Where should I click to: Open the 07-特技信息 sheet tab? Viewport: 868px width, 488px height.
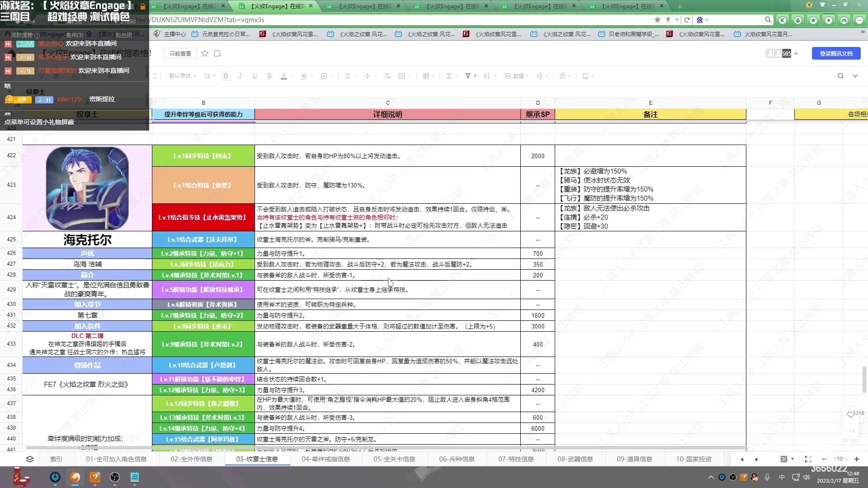click(516, 459)
